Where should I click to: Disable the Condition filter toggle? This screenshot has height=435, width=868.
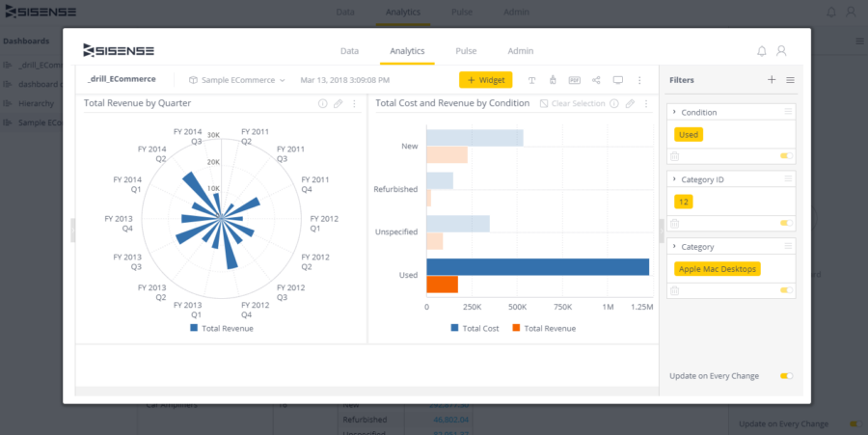point(787,156)
